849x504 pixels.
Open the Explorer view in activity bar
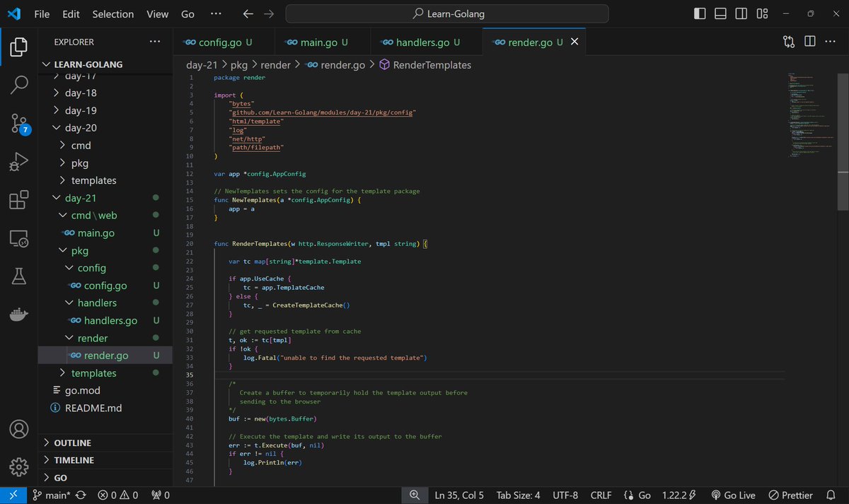click(x=19, y=47)
